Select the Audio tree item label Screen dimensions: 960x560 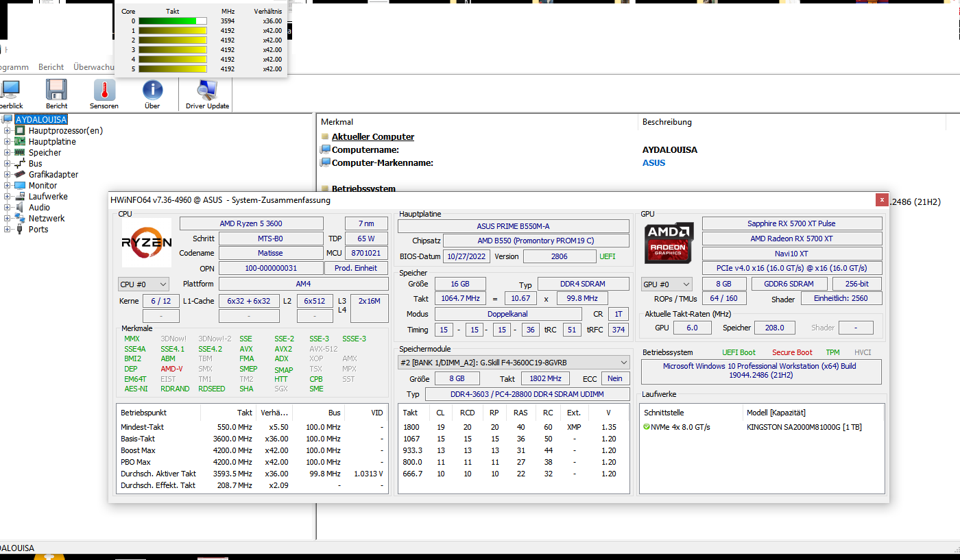(39, 207)
